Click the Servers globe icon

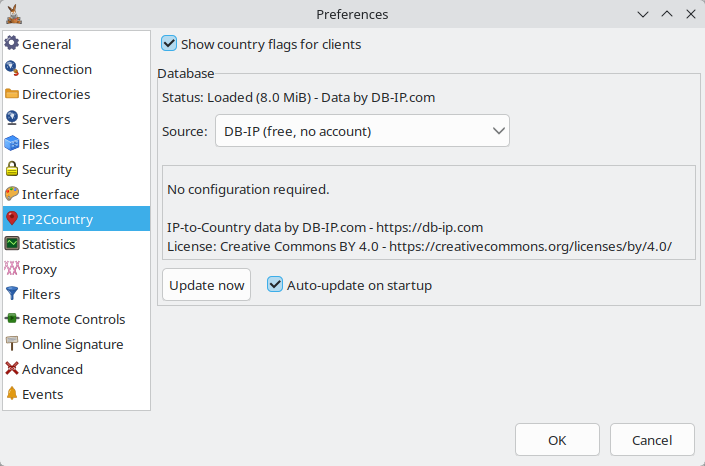(x=12, y=119)
